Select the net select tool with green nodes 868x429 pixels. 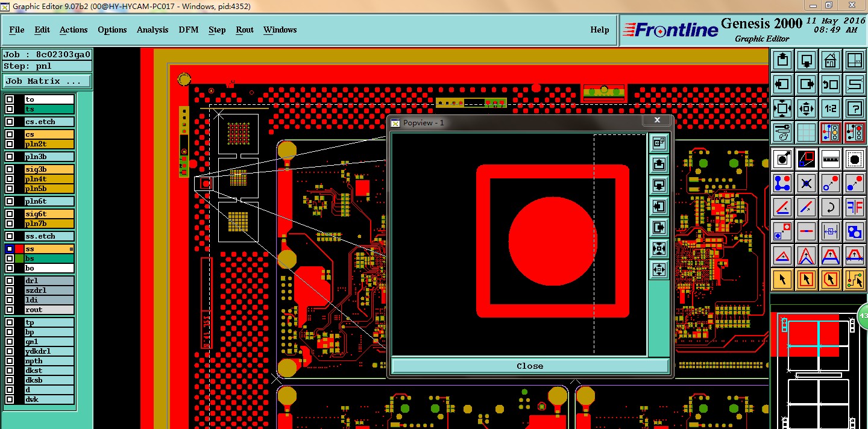tap(855, 280)
